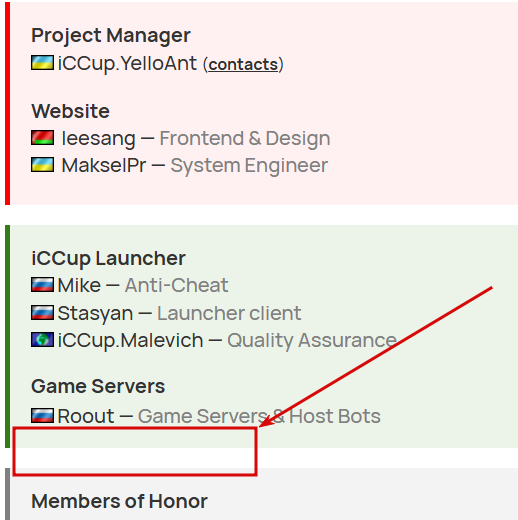
Task: Select the Stasyan username
Action: [x=95, y=313]
